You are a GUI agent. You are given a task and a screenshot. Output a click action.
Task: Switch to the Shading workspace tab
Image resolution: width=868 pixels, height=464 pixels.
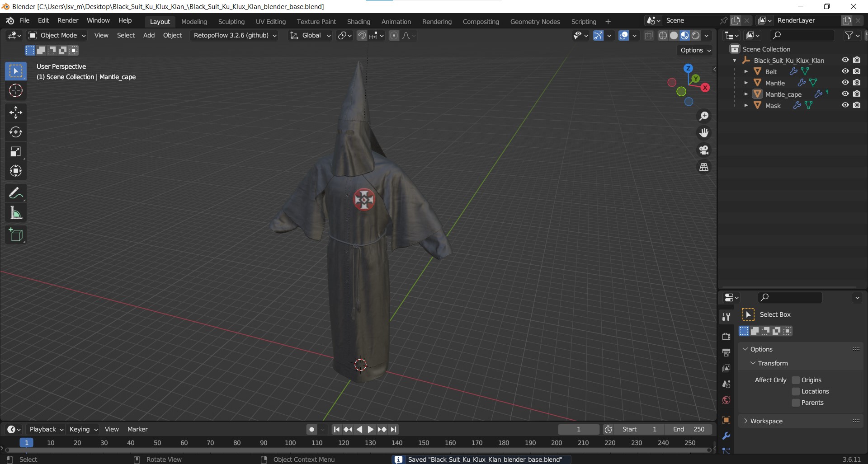point(359,21)
